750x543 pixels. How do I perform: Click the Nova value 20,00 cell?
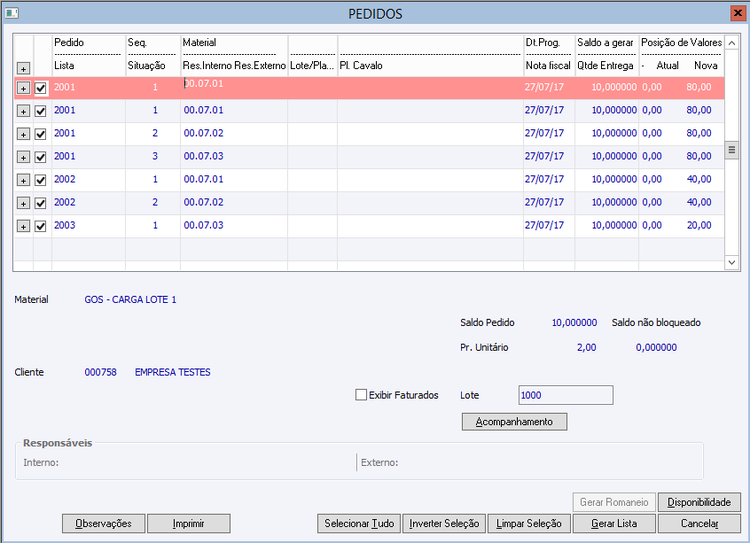tap(699, 225)
